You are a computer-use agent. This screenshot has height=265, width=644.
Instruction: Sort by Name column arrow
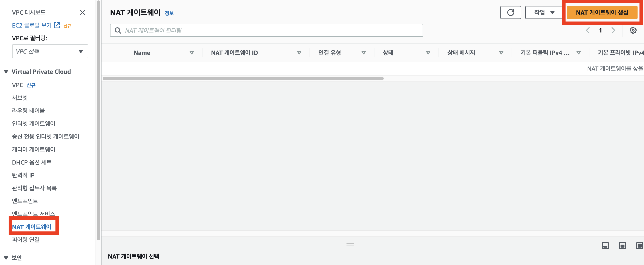click(x=192, y=53)
